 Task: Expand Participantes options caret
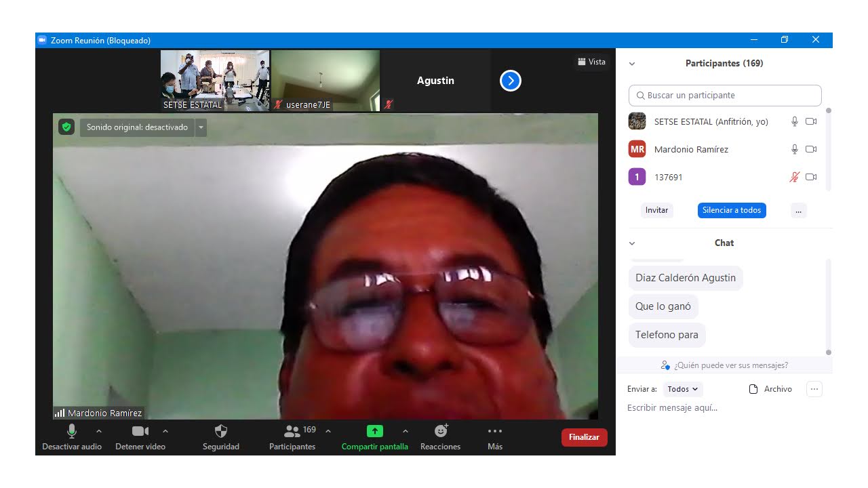[x=328, y=431]
